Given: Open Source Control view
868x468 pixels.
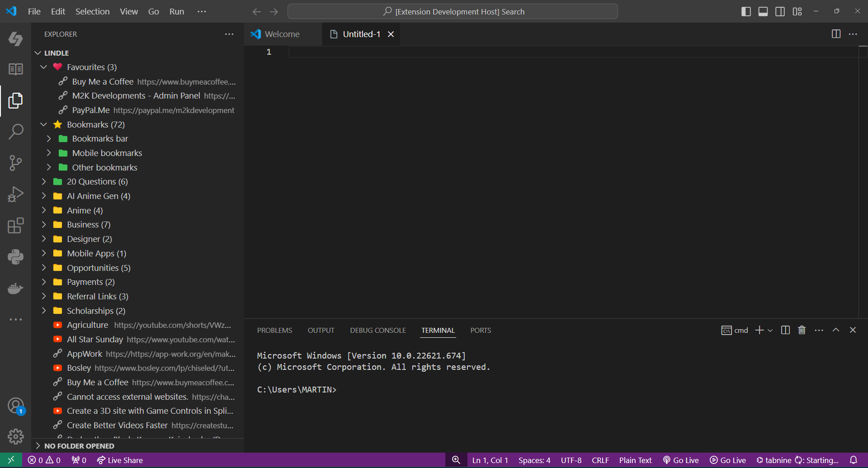Looking at the screenshot, I should point(15,163).
